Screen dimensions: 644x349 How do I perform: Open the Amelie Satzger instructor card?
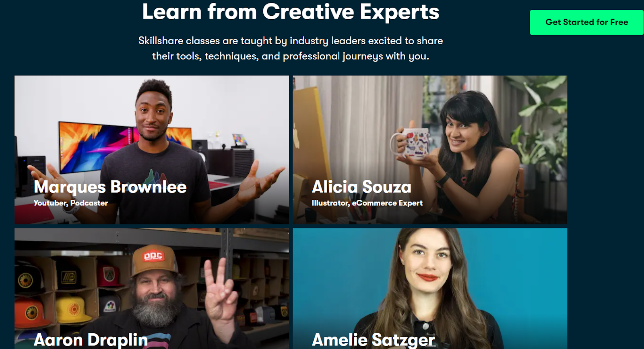coord(430,289)
